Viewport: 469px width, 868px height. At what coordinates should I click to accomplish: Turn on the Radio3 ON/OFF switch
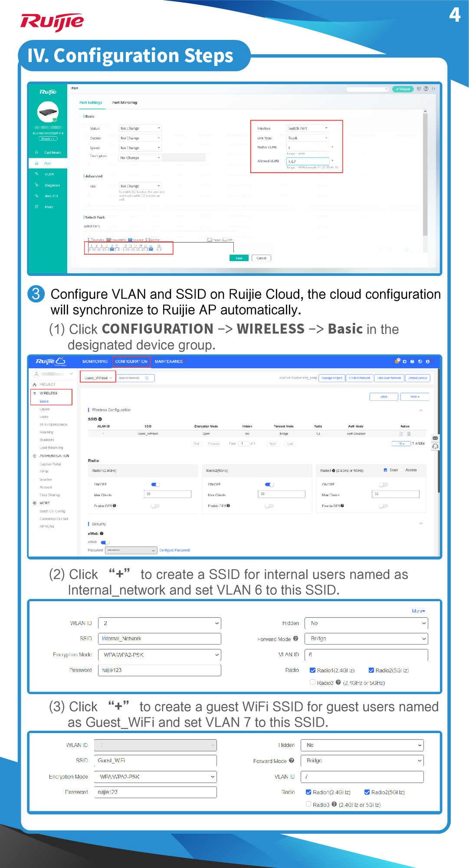coord(383,485)
